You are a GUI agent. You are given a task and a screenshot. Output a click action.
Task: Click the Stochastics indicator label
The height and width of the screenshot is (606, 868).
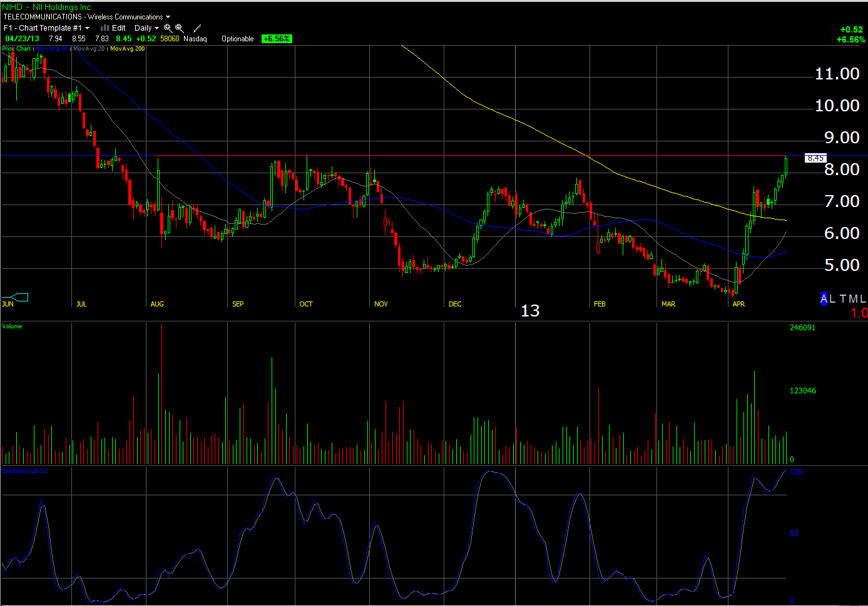[x=24, y=470]
